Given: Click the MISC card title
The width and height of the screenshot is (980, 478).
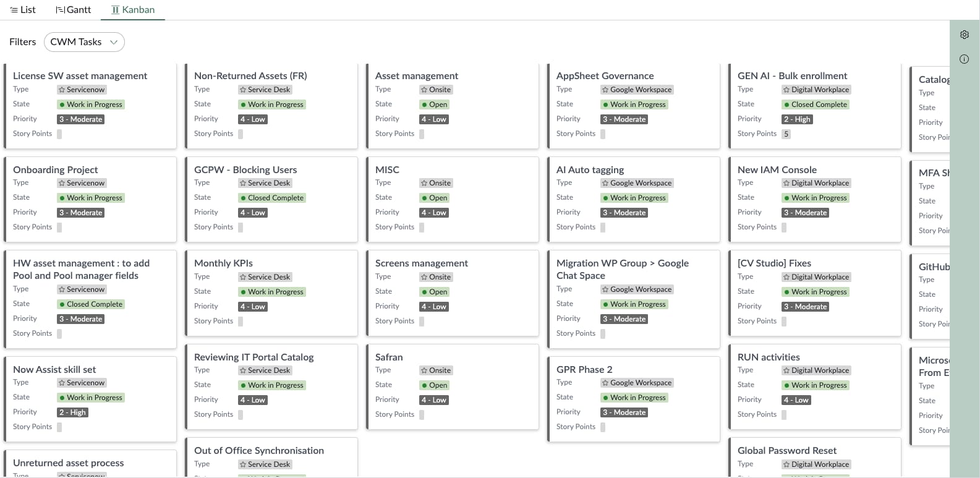Looking at the screenshot, I should point(387,169).
